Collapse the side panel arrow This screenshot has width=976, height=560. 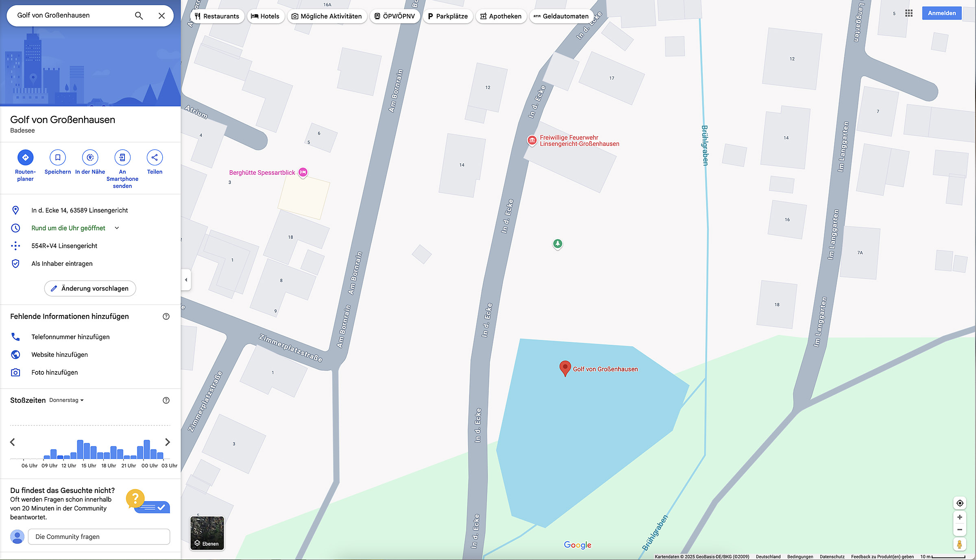186,280
